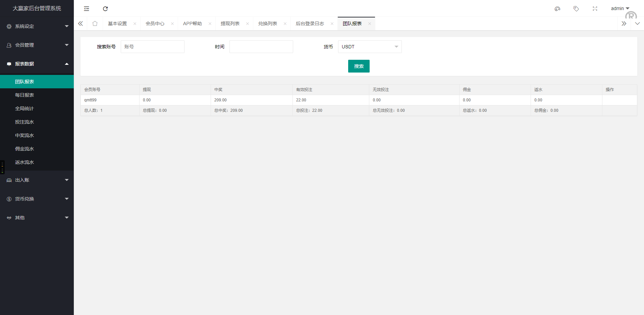This screenshot has width=644, height=315.
Task: Open the tab options dropdown chevron
Action: click(637, 24)
